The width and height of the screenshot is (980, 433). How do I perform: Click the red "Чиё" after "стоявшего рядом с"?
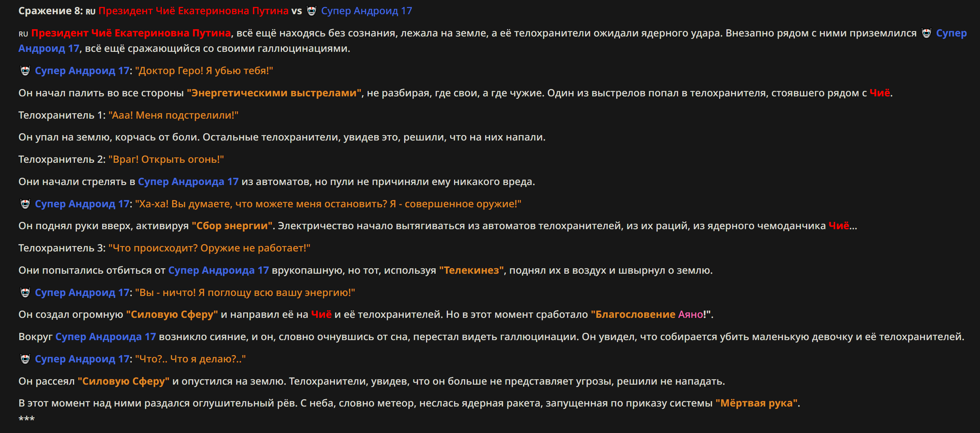tap(880, 93)
